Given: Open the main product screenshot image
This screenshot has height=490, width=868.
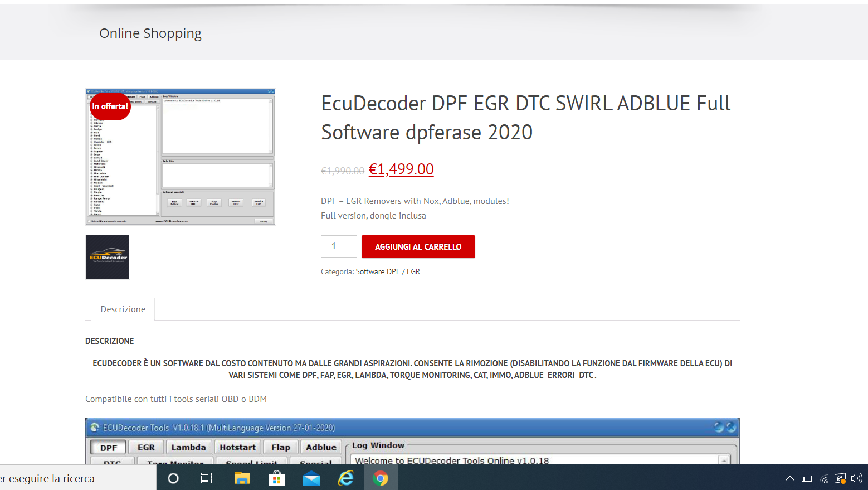Looking at the screenshot, I should click(x=181, y=157).
